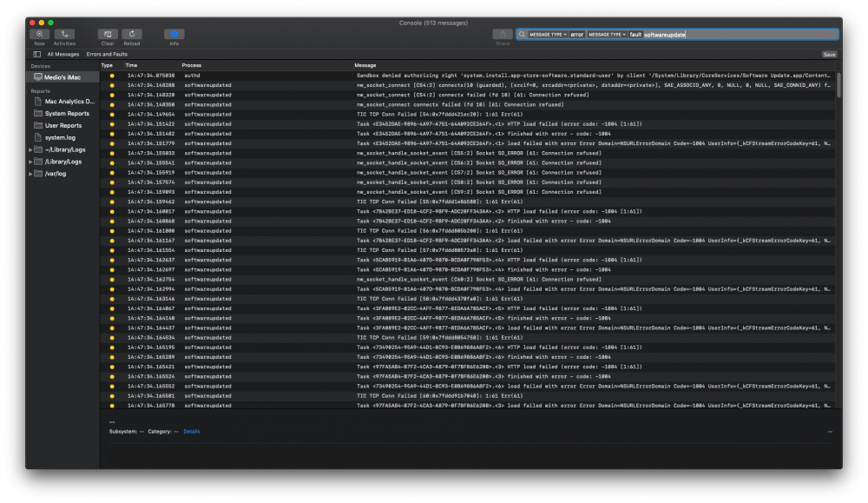Sort by the Process column header
This screenshot has height=503, width=868.
point(192,65)
